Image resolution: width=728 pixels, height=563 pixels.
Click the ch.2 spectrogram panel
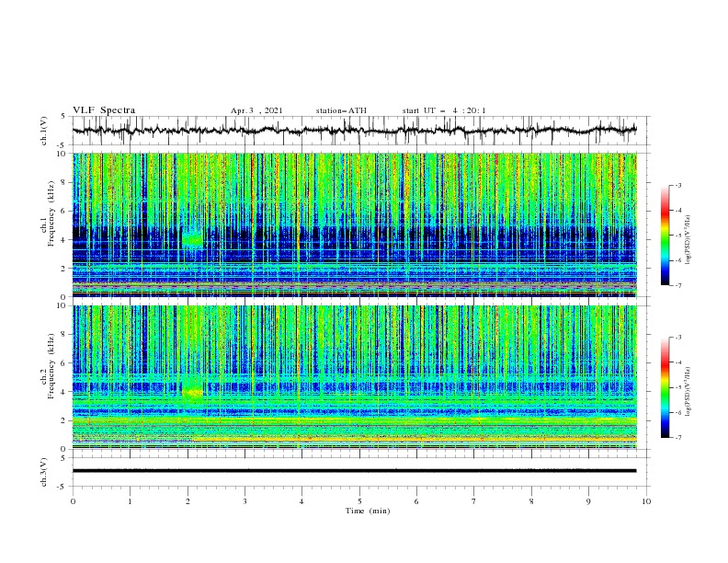coord(354,377)
